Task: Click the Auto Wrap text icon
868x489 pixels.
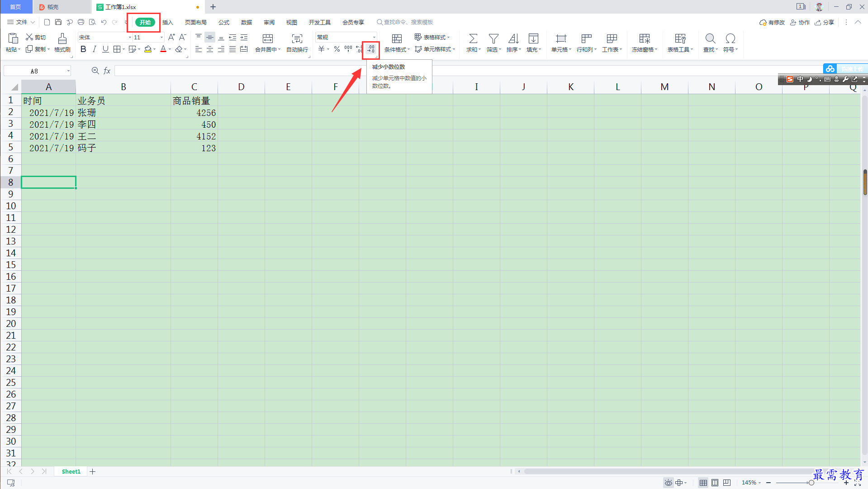Action: click(x=297, y=38)
